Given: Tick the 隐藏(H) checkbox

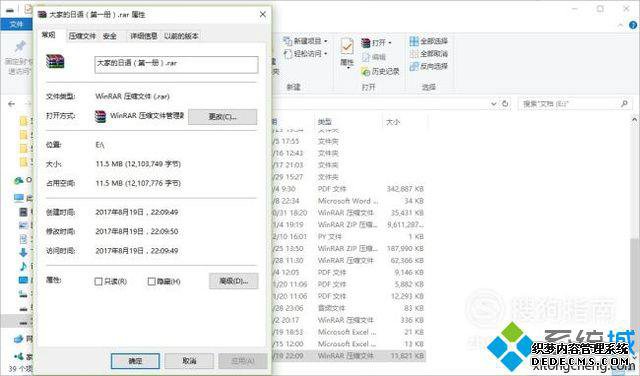Looking at the screenshot, I should point(151,281).
